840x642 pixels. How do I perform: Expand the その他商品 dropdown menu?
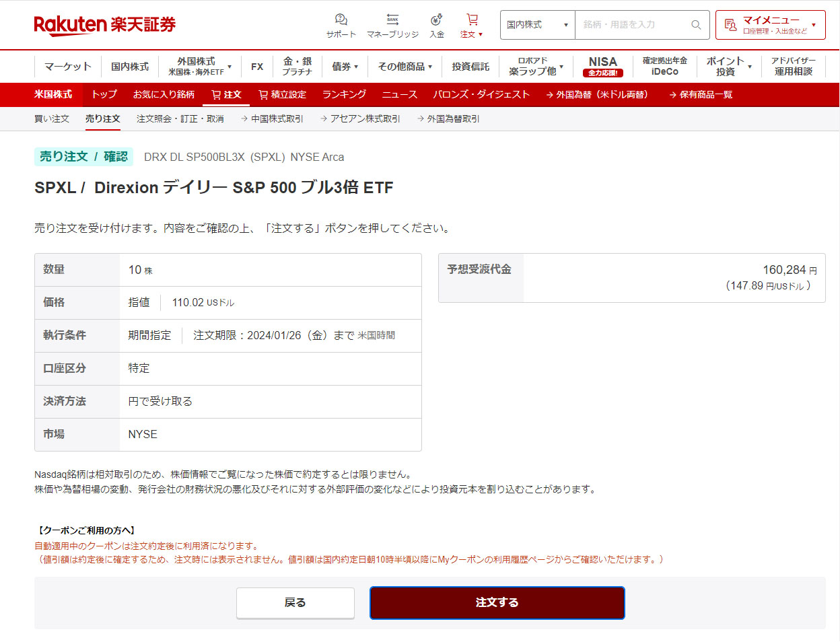[405, 67]
